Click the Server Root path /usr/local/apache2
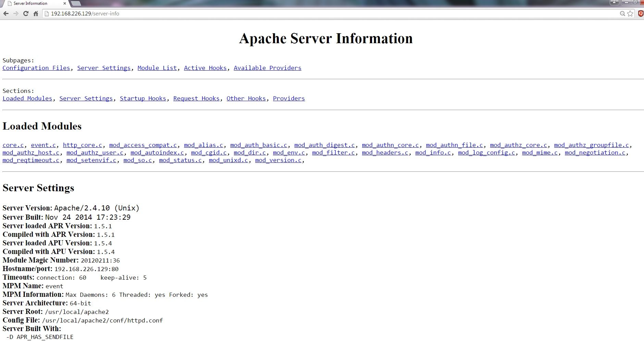Screen dimensions: 644x341 coord(77,312)
